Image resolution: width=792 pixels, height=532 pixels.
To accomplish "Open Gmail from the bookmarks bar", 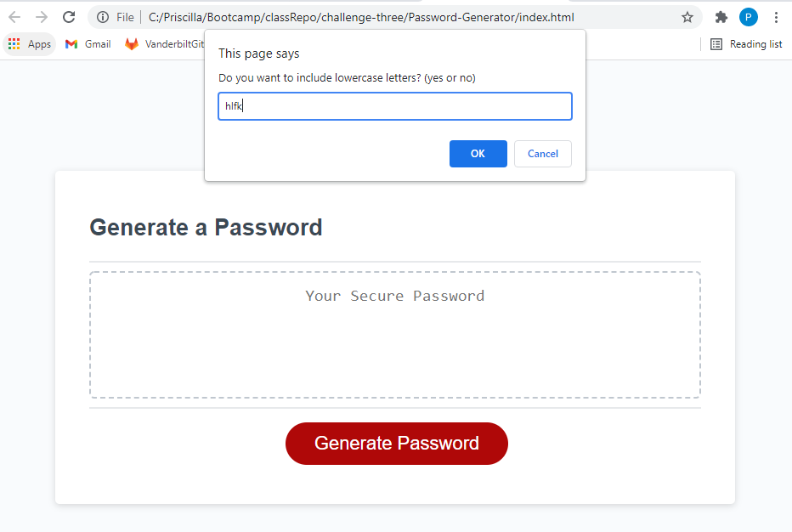I will click(88, 43).
